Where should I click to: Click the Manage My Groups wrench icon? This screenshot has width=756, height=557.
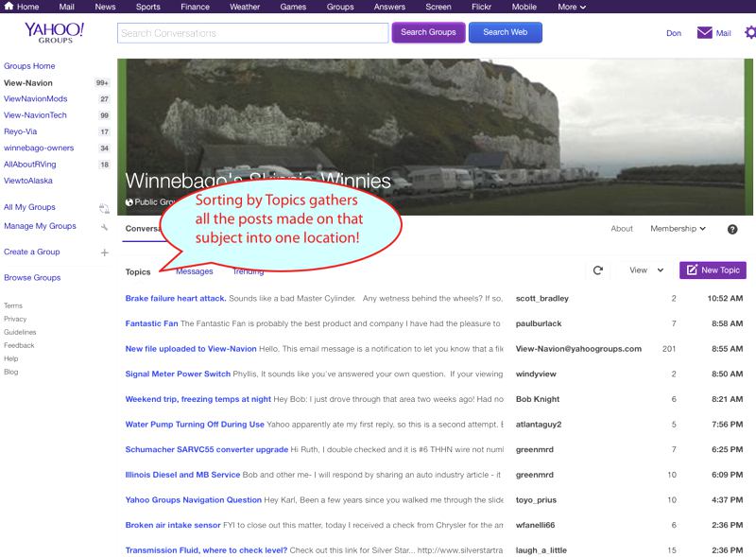pos(104,227)
